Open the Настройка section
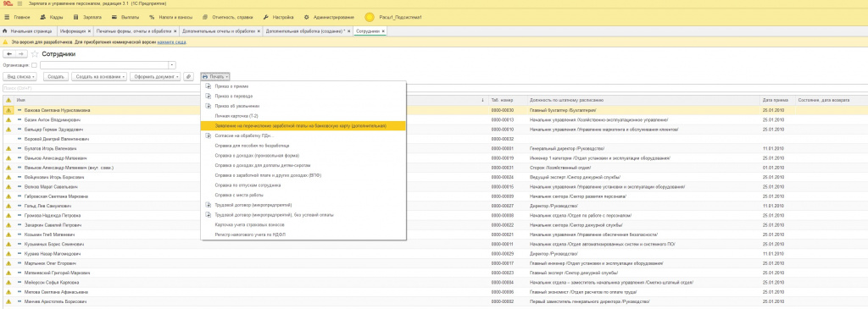This screenshot has width=868, height=309. [x=279, y=18]
